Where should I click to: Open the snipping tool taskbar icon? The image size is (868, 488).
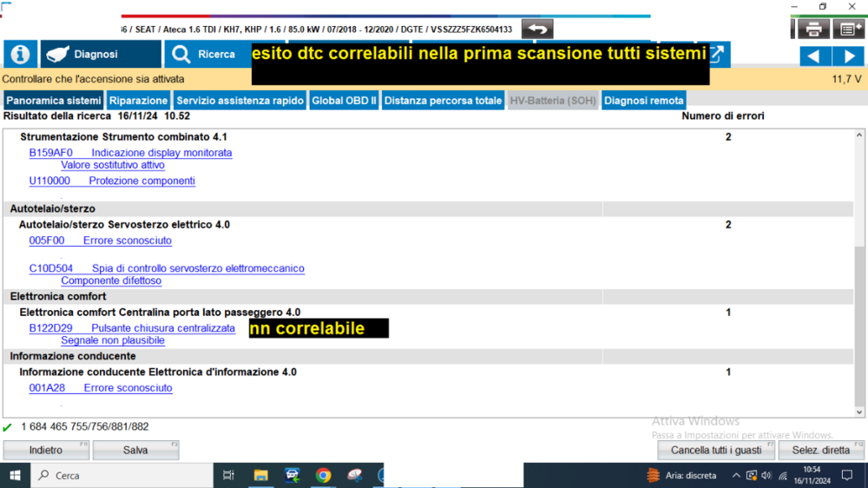[x=355, y=475]
